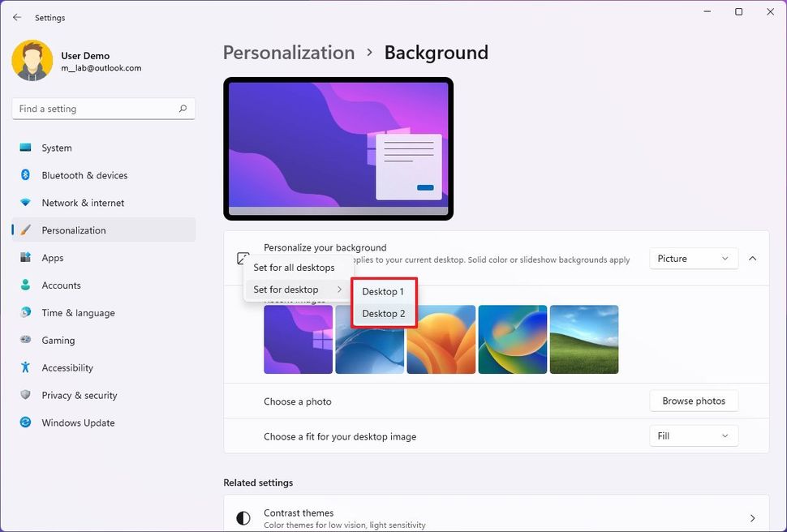This screenshot has height=532, width=787.
Task: Collapse the Personalize your background section
Action: [752, 259]
